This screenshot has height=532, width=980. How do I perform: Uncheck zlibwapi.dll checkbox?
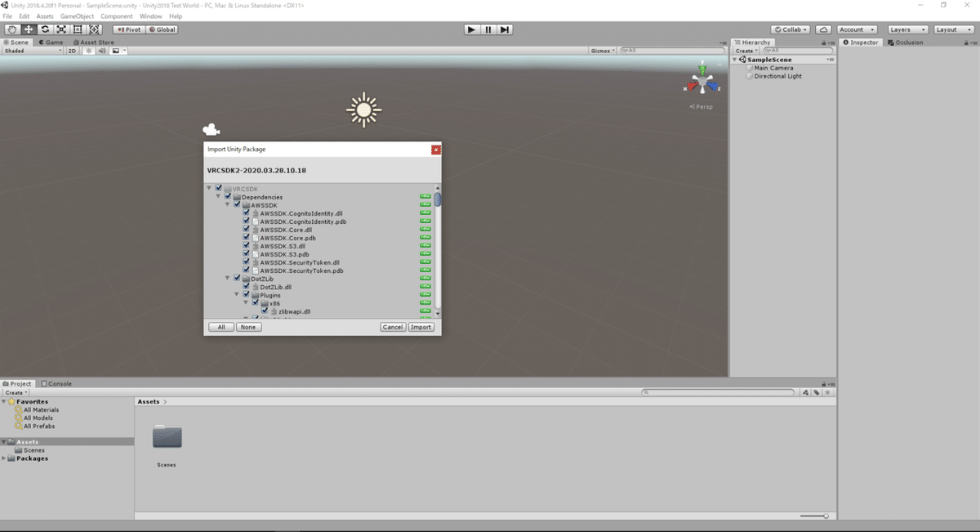pyautogui.click(x=264, y=311)
